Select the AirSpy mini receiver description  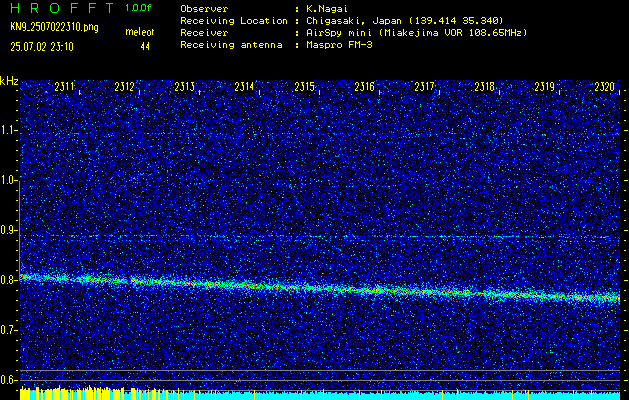416,33
